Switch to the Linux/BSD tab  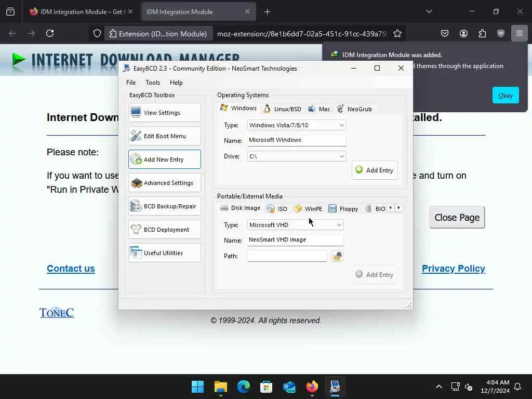(x=282, y=109)
